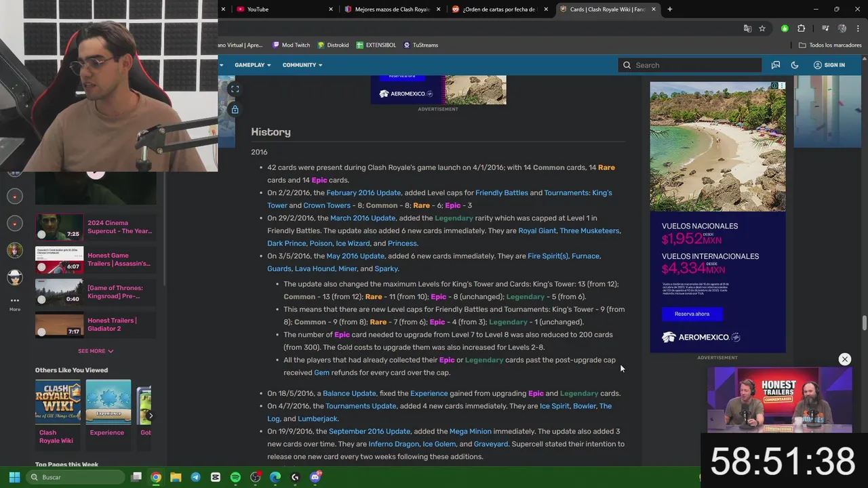Open the Chrome extensions puzzle menu
Screen dimensions: 868x488
pyautogui.click(x=802, y=28)
